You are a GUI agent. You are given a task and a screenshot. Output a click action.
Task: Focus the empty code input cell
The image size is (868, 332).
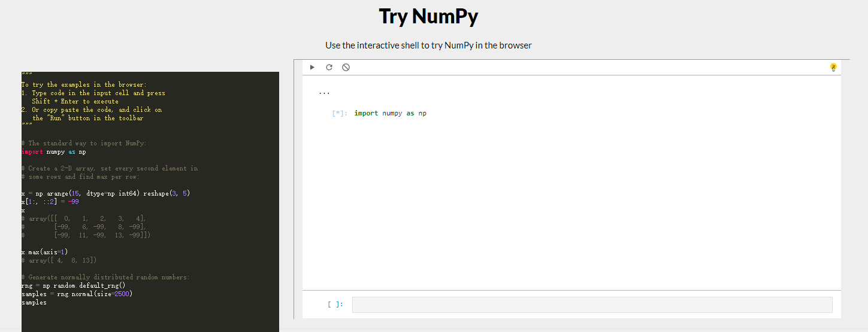tap(592, 304)
